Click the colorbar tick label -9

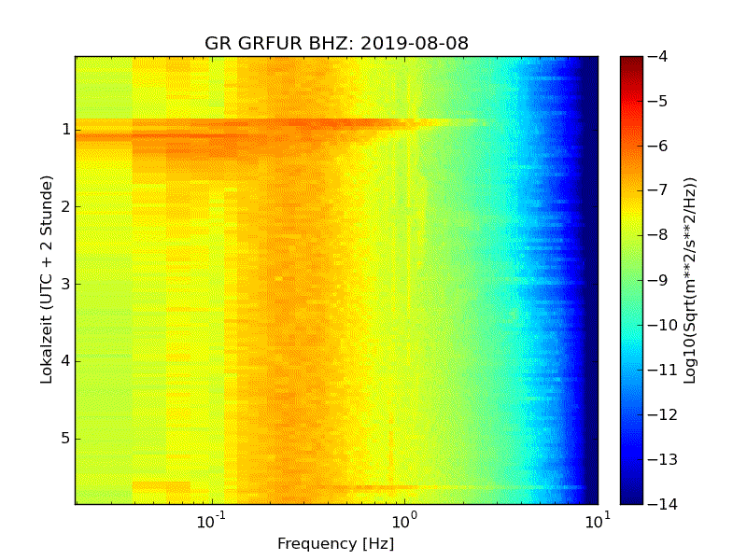point(657,280)
